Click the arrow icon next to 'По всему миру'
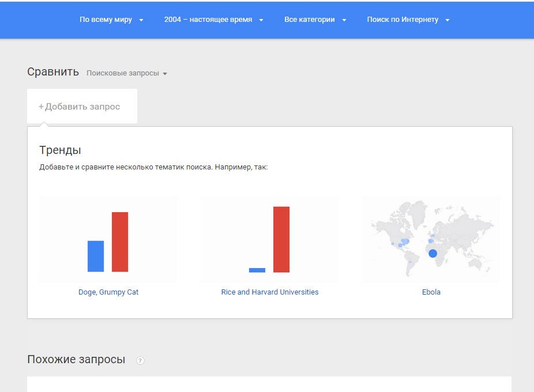Screen dimensions: 534x392 141,20
